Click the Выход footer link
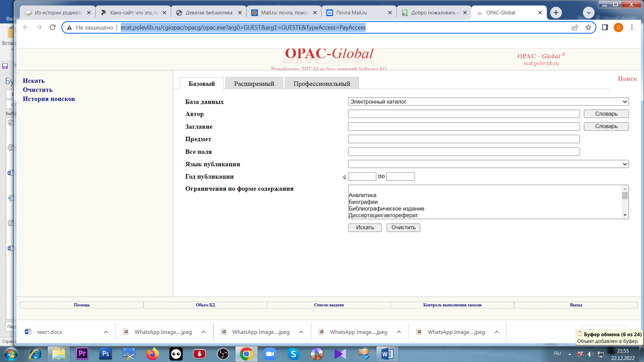 [576, 305]
